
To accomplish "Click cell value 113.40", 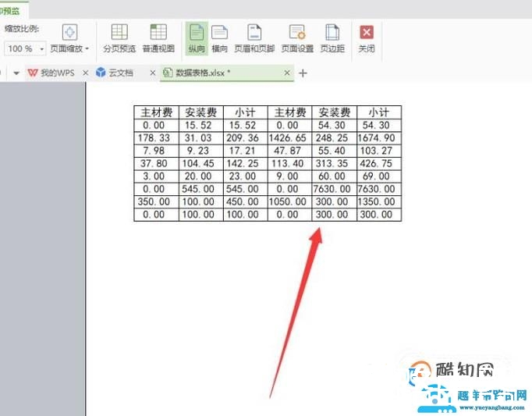I will tap(287, 164).
